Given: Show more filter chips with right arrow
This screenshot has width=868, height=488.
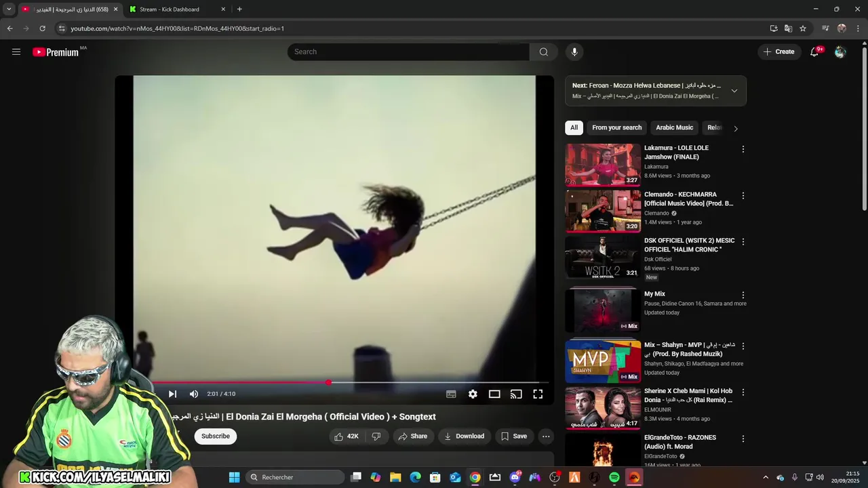Looking at the screenshot, I should pyautogui.click(x=736, y=128).
